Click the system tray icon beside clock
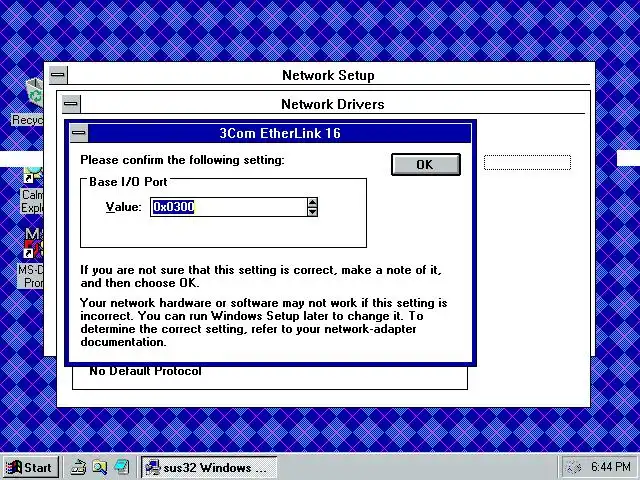This screenshot has height=480, width=640. [x=573, y=467]
